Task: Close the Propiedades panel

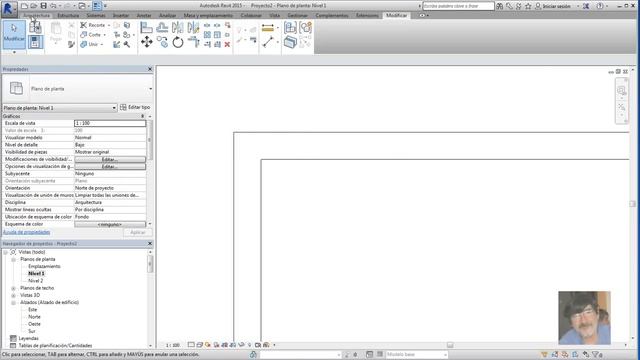Action: (x=150, y=69)
